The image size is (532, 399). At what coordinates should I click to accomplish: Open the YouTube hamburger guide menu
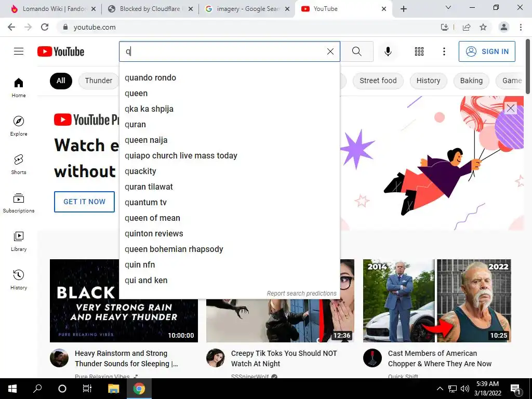19,51
